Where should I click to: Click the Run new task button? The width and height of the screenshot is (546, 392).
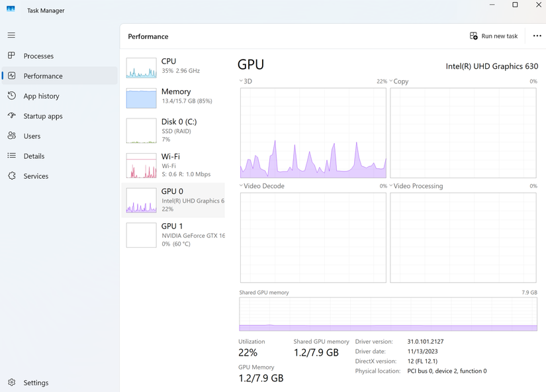[x=494, y=36]
